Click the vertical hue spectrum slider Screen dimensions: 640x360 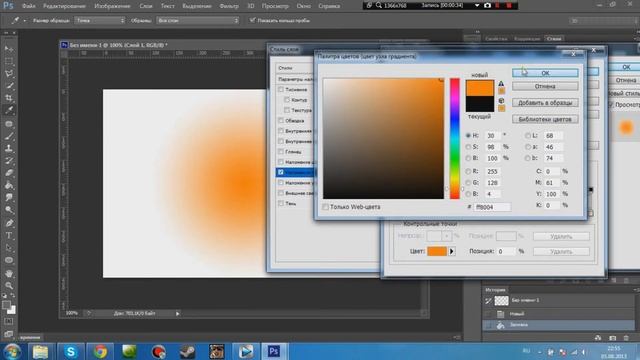[x=455, y=139]
